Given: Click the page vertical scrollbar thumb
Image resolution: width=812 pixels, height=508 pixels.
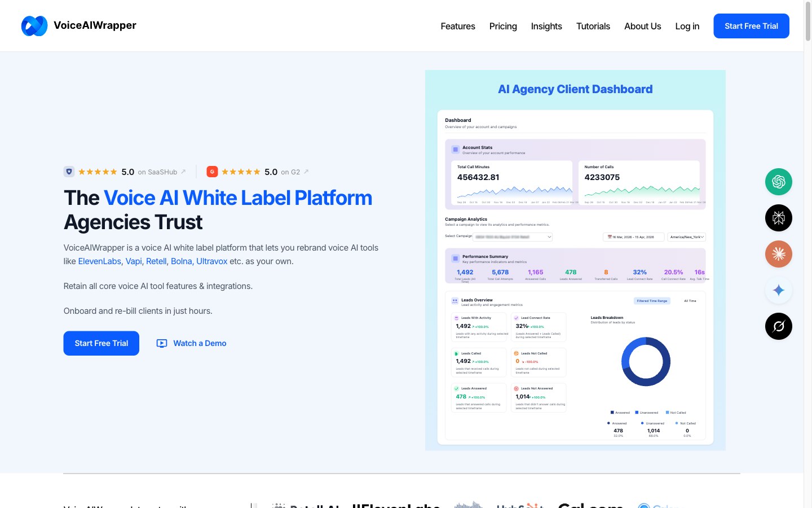Looking at the screenshot, I should pyautogui.click(x=808, y=23).
